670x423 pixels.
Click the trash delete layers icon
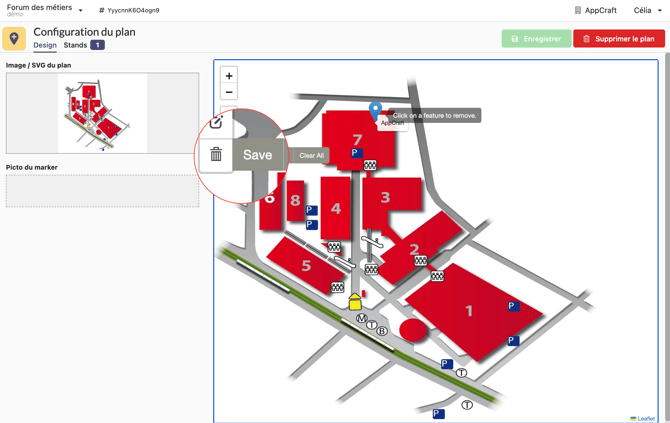216,155
